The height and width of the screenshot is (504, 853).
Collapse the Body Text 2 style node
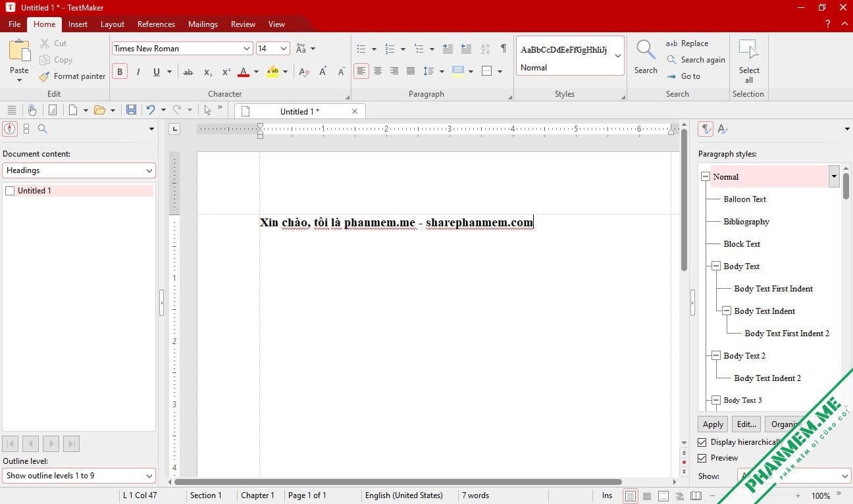(716, 356)
